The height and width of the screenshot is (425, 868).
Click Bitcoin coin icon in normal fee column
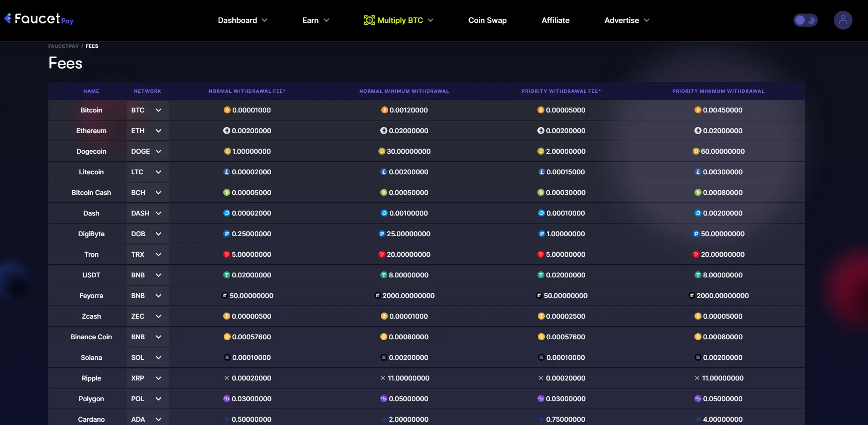tap(227, 110)
